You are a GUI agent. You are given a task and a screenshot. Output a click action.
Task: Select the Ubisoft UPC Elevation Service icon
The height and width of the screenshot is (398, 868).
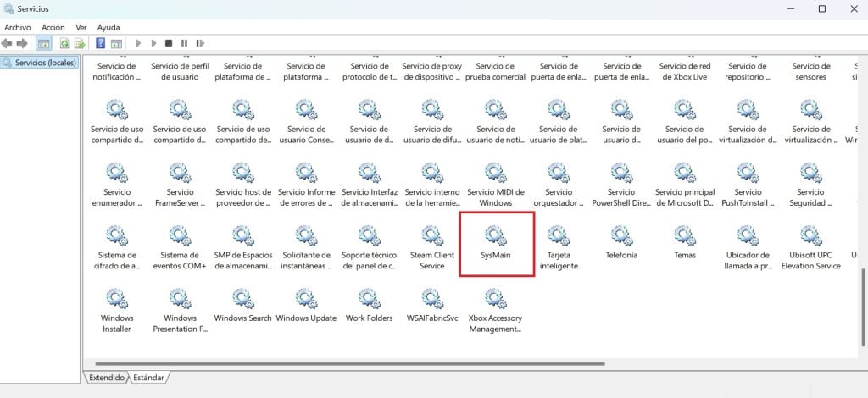811,236
